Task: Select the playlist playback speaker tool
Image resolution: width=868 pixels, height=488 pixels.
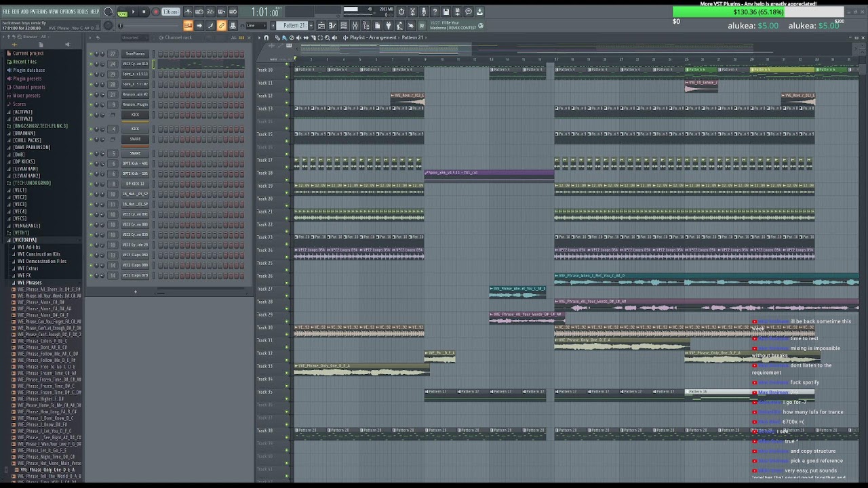Action: pos(334,38)
